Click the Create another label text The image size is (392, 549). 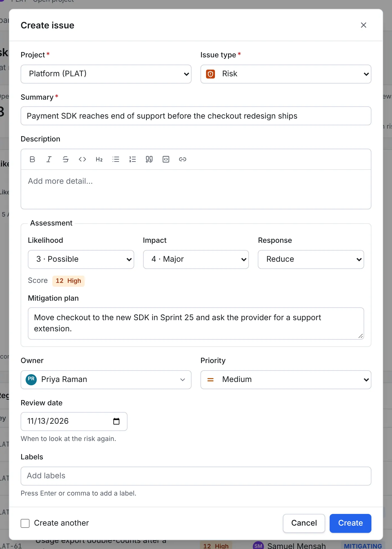click(62, 523)
